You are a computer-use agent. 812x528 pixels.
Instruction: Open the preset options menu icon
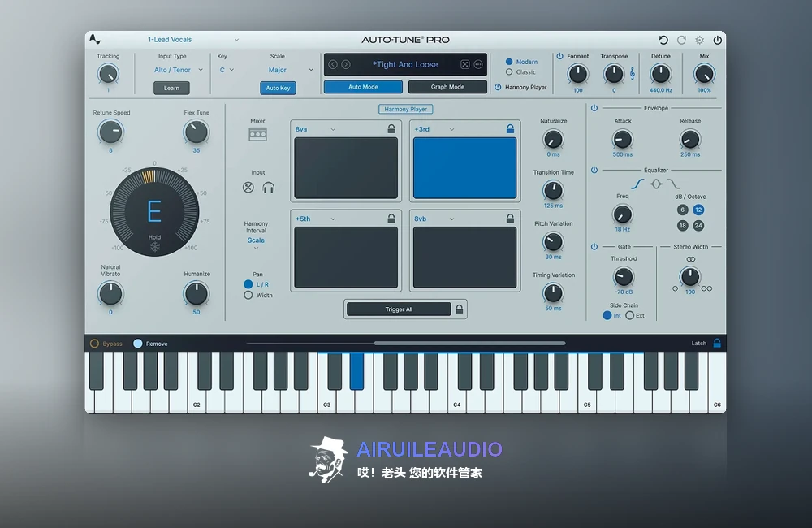pyautogui.click(x=478, y=64)
